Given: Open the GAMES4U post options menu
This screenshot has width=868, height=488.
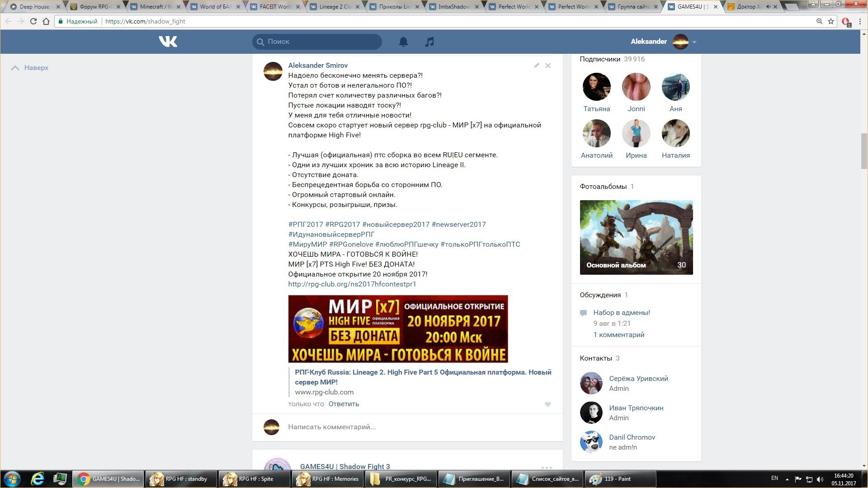Looking at the screenshot, I should (x=547, y=468).
